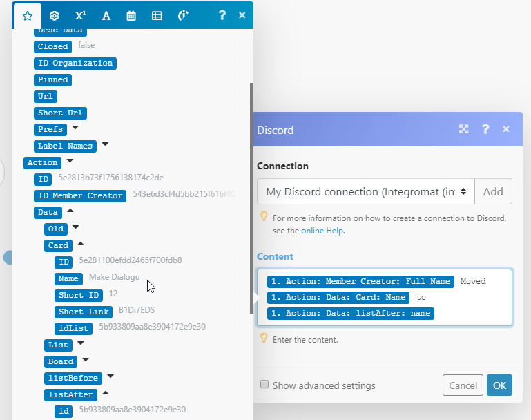
Task: Toggle the Action collection arrow
Action: (70, 161)
